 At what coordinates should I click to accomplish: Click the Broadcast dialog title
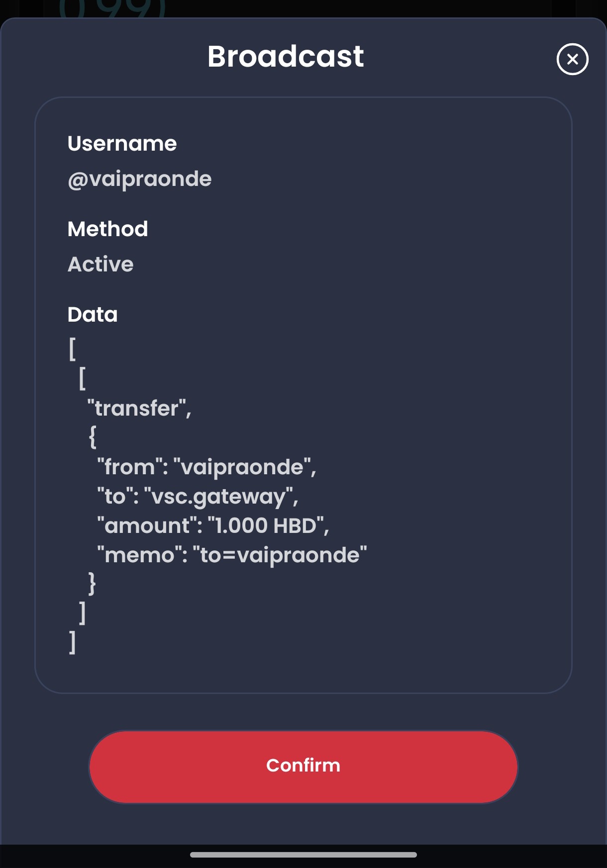tap(286, 56)
